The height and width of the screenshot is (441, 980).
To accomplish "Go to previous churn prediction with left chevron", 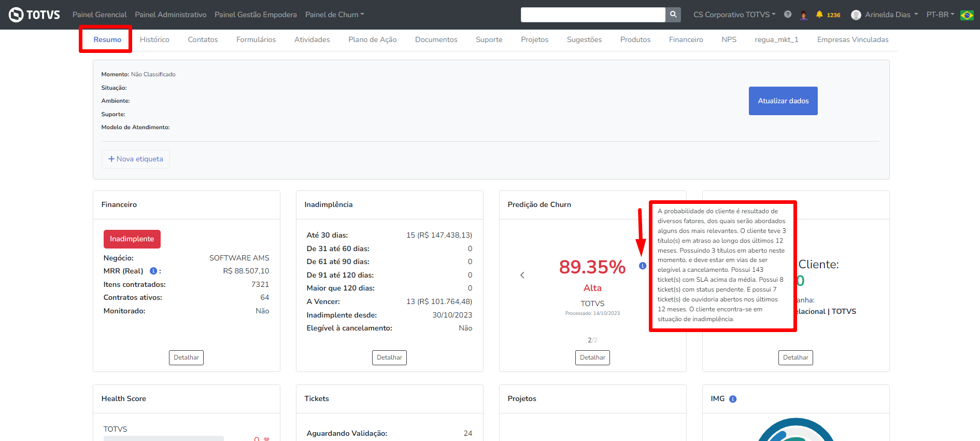I will 522,275.
